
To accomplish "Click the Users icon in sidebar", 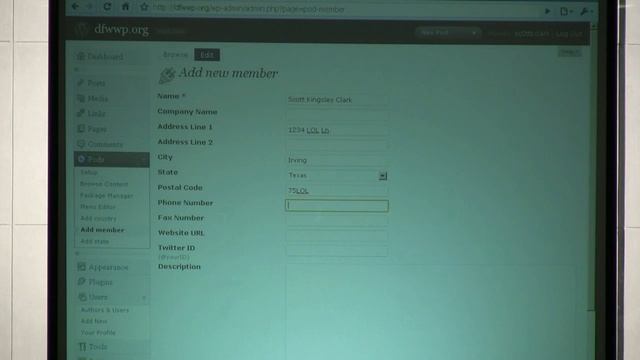I will 82,297.
